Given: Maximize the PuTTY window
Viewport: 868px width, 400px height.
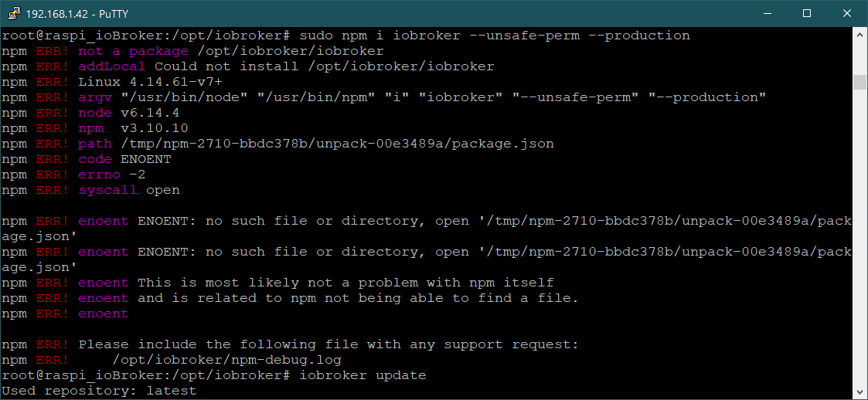Looking at the screenshot, I should [807, 12].
